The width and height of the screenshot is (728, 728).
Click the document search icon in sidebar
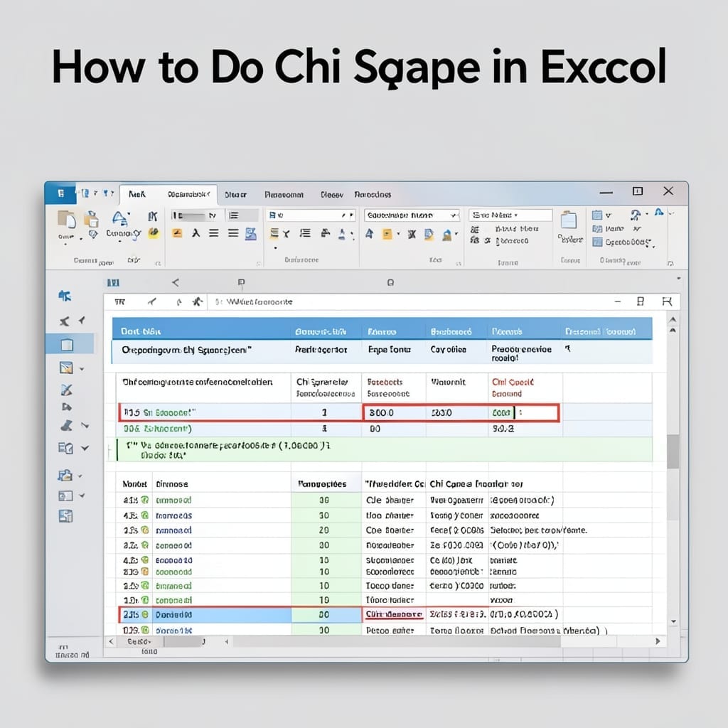65,448
